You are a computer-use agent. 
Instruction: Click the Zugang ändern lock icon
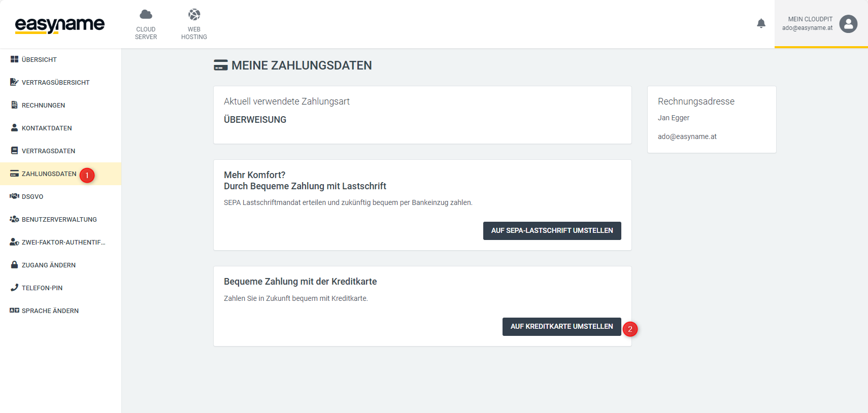click(14, 265)
